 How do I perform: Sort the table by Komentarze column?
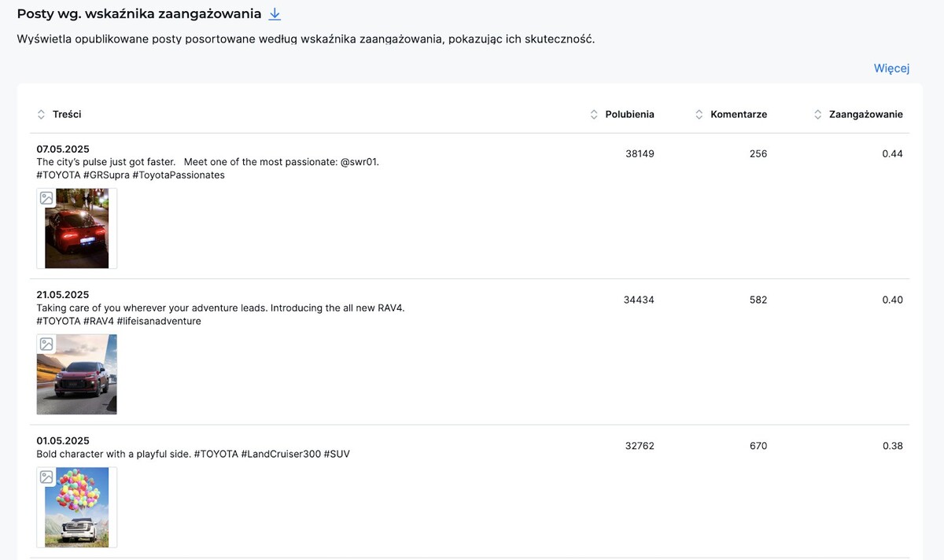click(731, 114)
